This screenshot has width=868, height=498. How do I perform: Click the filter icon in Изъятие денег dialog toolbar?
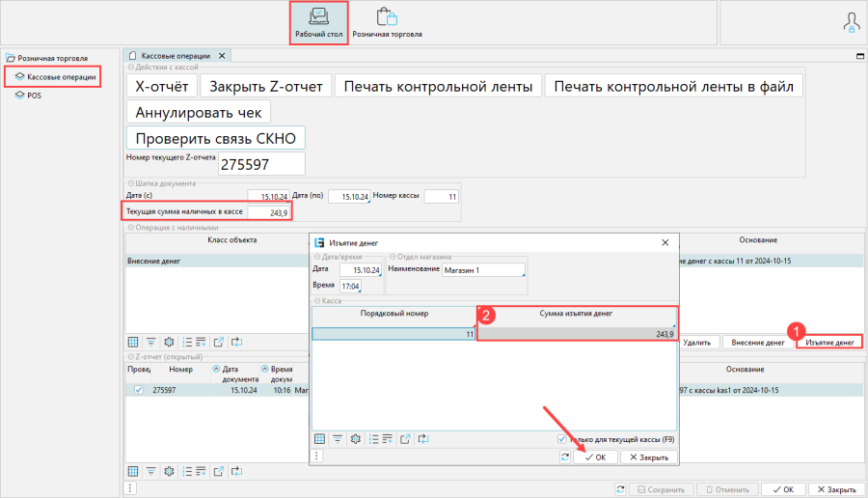tap(338, 438)
